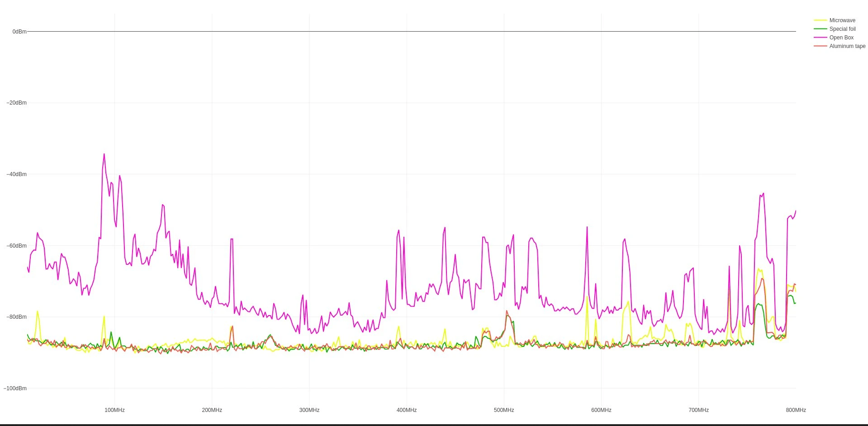868x426 pixels.
Task: Click the magenta Open Box legend swatch
Action: (820, 38)
